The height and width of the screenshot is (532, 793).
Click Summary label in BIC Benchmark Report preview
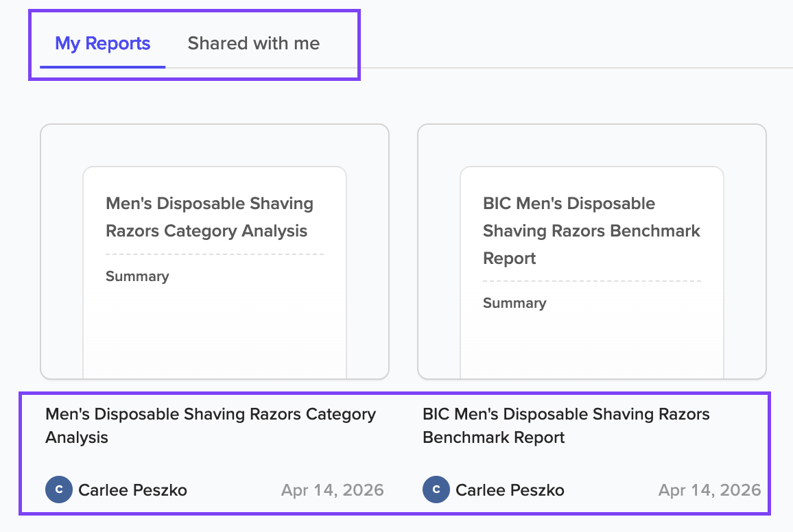(x=515, y=303)
